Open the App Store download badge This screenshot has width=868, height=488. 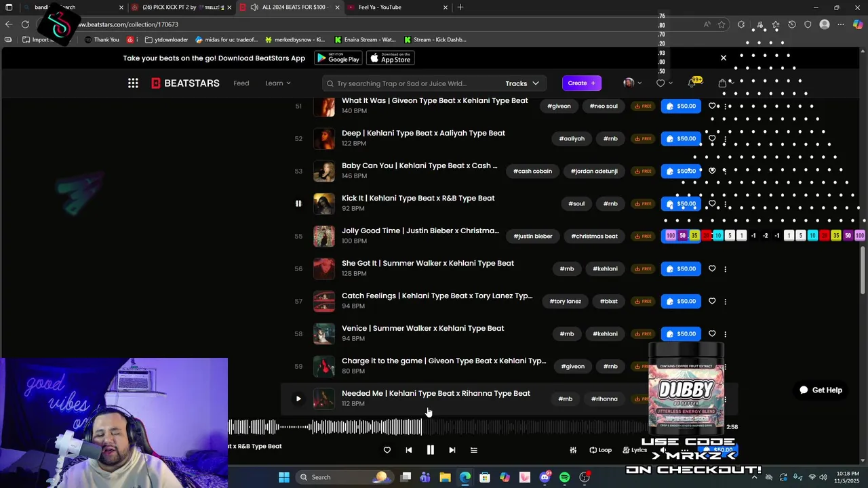391,58
